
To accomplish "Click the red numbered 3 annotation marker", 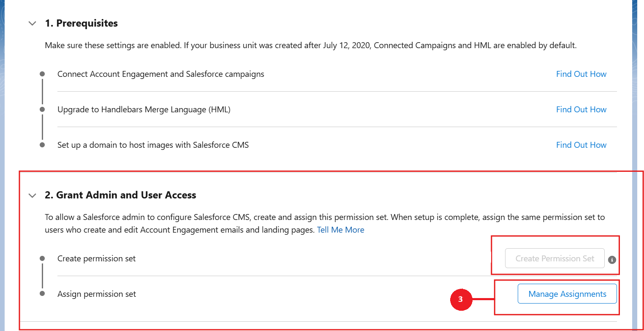I will (460, 299).
